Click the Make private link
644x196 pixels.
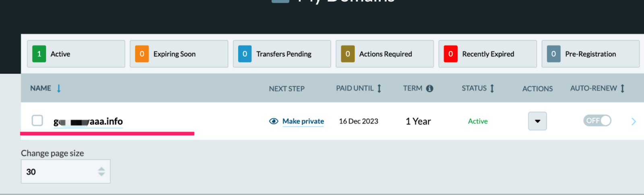[x=303, y=121]
